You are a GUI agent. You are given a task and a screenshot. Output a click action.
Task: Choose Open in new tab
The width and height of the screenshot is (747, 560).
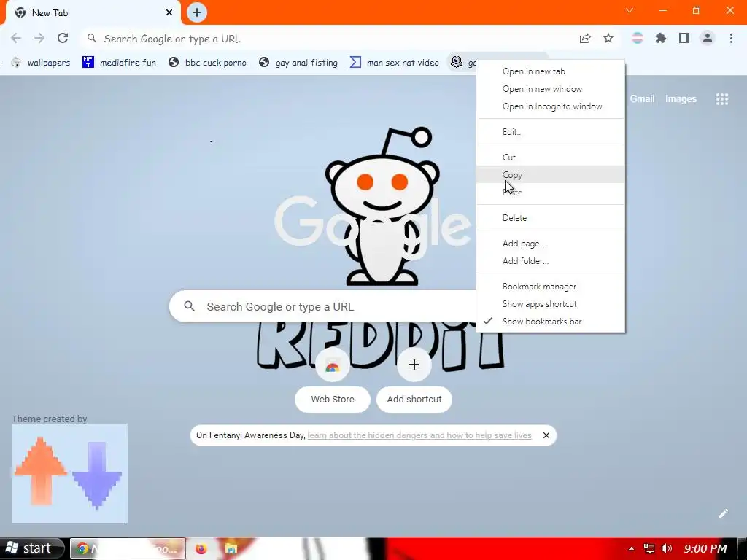pos(551,71)
